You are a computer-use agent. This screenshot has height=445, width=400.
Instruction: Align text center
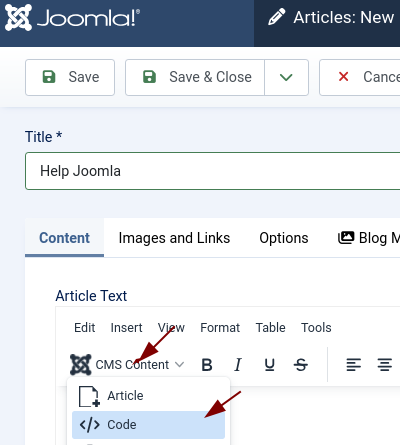pos(385,365)
